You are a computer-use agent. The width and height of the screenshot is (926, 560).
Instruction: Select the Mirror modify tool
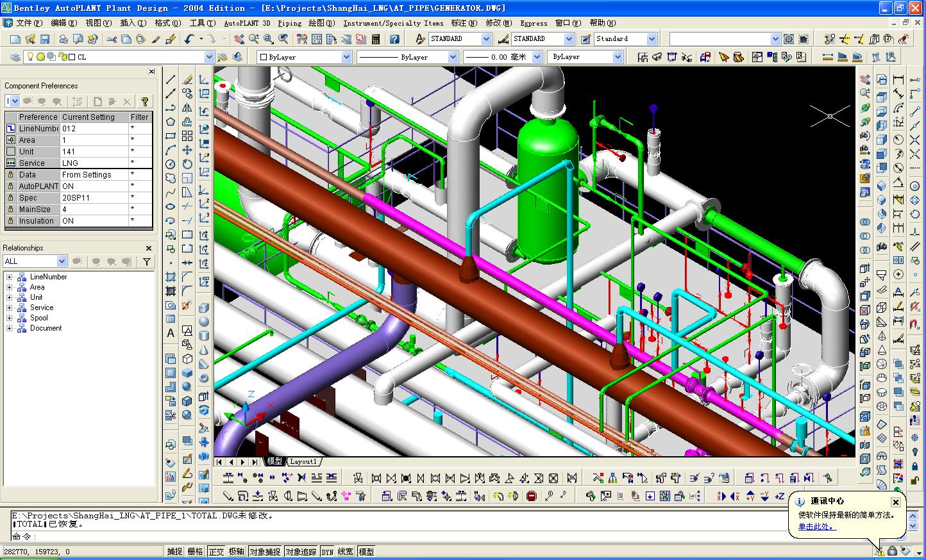(x=187, y=108)
